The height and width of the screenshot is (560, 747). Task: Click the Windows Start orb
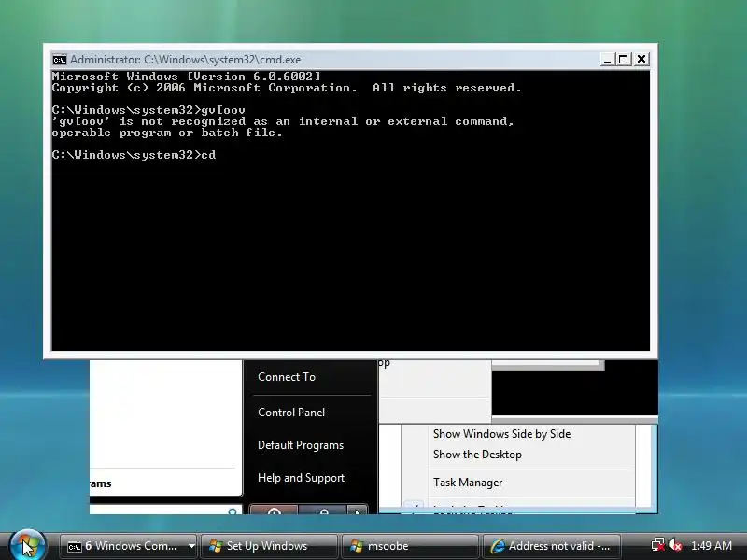tap(27, 545)
